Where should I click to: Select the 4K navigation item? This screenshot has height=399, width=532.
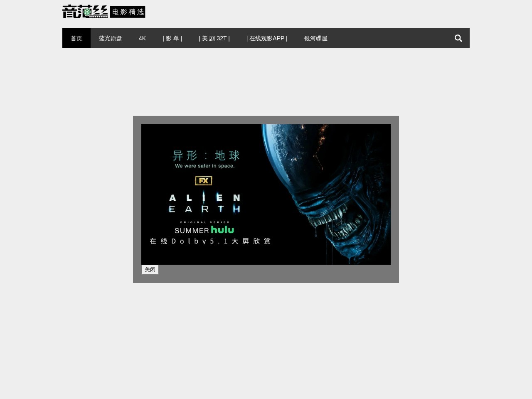point(142,38)
